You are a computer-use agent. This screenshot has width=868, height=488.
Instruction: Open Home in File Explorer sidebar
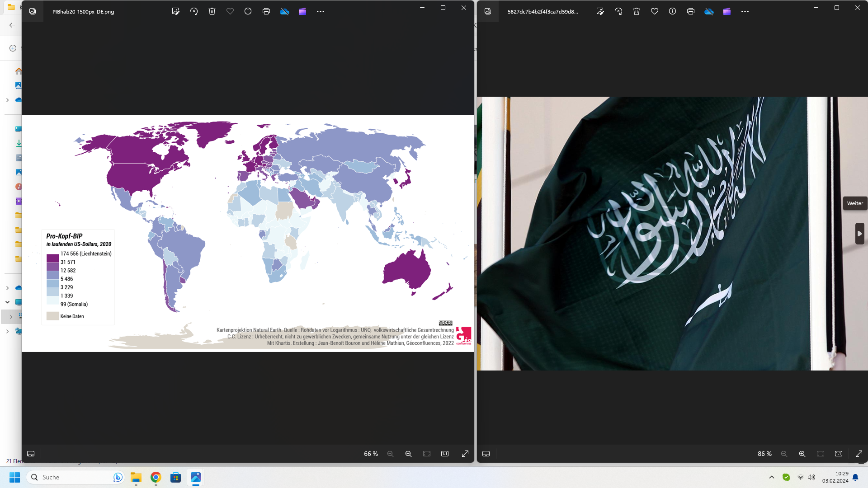point(19,71)
